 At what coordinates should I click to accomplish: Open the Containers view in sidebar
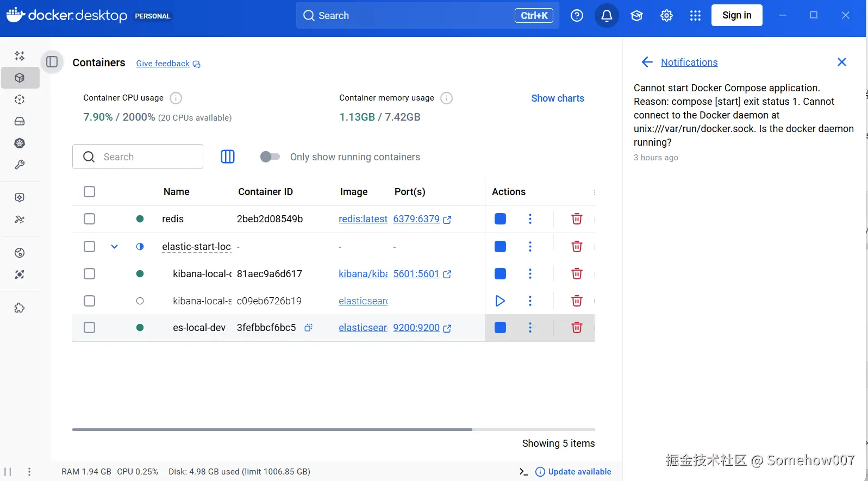(20, 78)
